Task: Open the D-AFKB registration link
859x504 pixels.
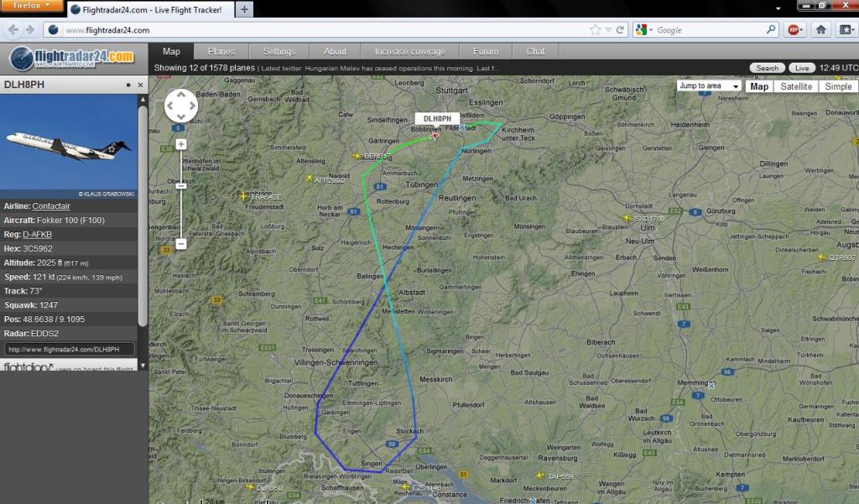Action: 37,235
